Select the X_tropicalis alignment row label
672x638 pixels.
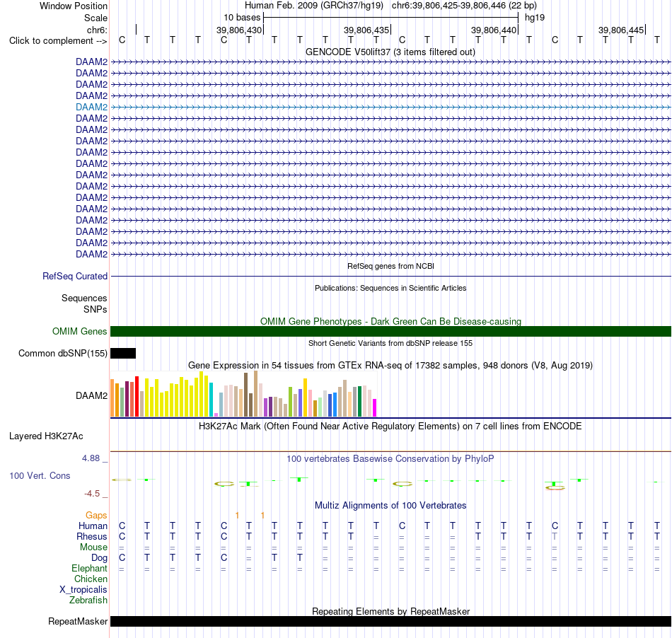point(83,590)
